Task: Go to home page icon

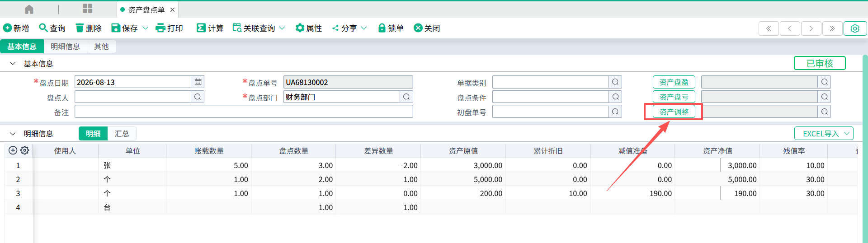Action: (29, 9)
